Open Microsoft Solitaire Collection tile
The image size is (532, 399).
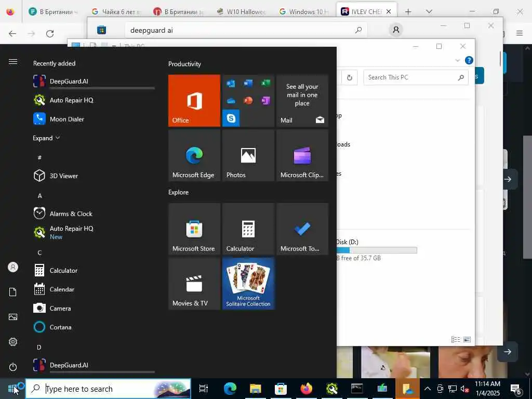click(x=248, y=284)
